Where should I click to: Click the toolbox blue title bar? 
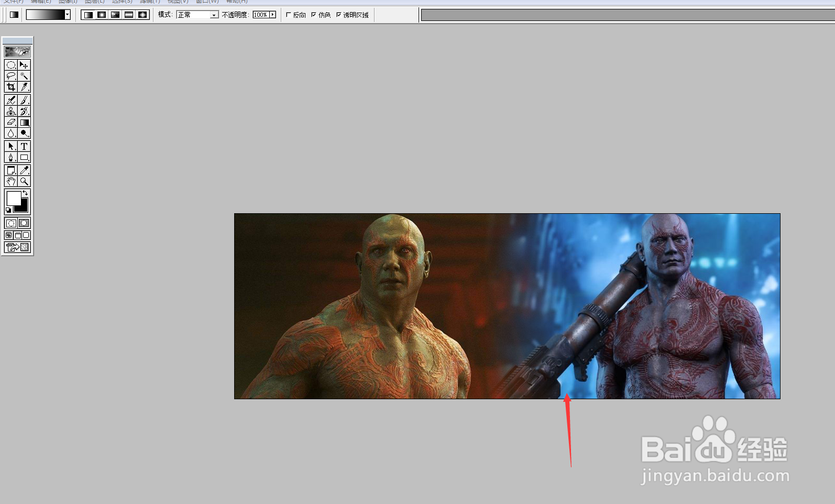17,40
